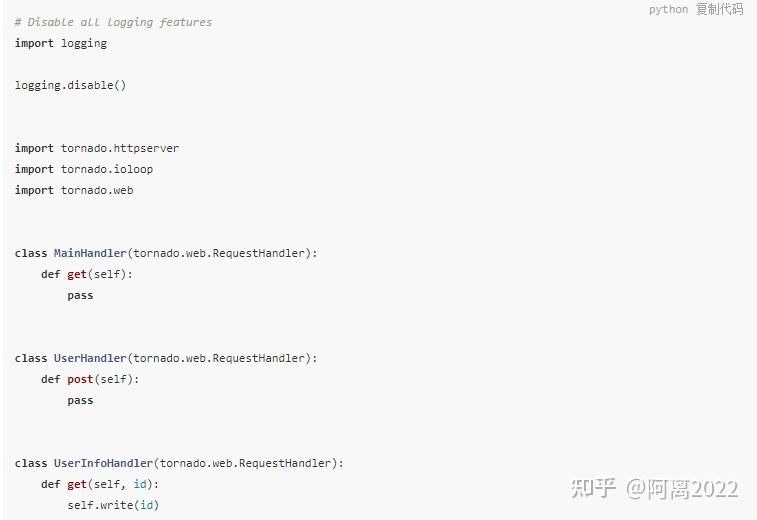Click 'import tornado.ioloop' line
The image size is (757, 520).
pyautogui.click(x=84, y=169)
